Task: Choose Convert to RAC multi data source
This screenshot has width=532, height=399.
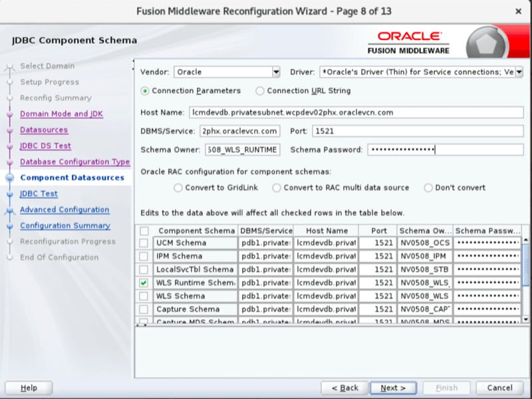Action: (277, 188)
